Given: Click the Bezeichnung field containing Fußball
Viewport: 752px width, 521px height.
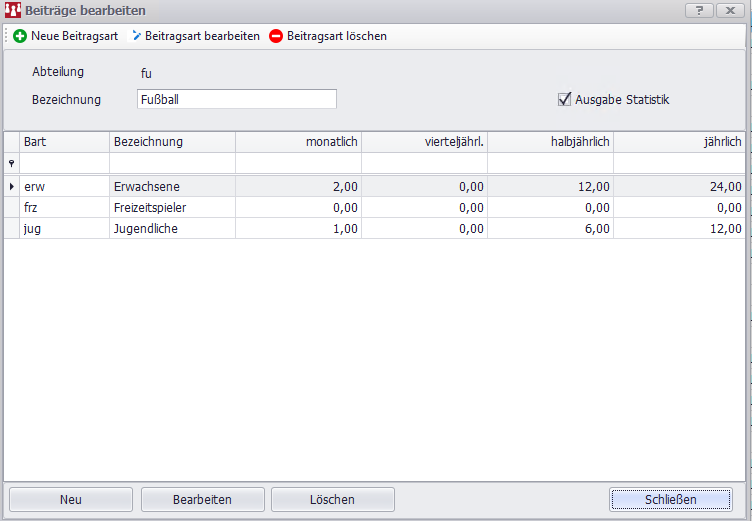Looking at the screenshot, I should tap(236, 99).
